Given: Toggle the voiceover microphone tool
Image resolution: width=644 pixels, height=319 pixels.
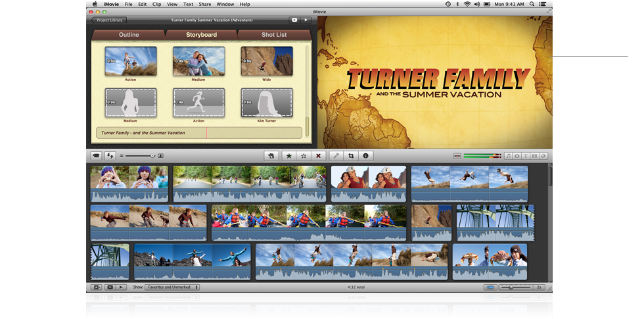Looking at the screenshot, I should (x=336, y=156).
